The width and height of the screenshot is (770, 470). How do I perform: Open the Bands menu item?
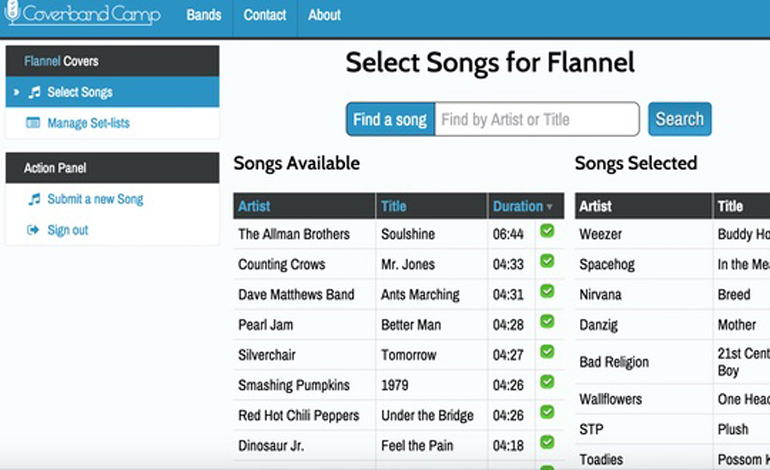pyautogui.click(x=204, y=15)
